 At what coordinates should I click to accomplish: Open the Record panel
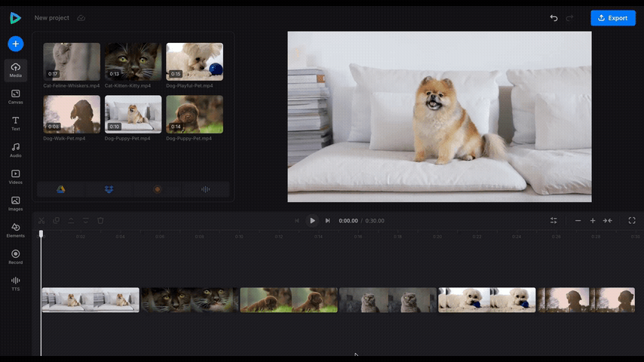pyautogui.click(x=16, y=256)
